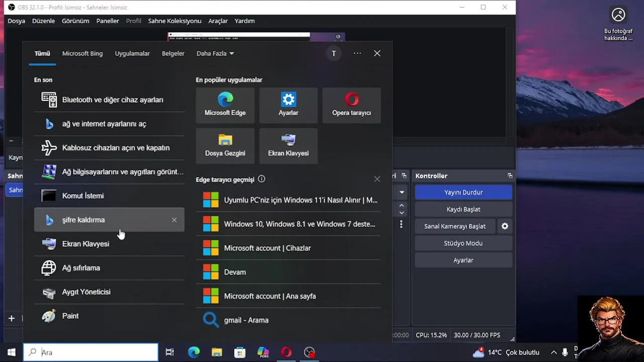
Task: Switch to Microsoft Bing tab
Action: click(83, 53)
